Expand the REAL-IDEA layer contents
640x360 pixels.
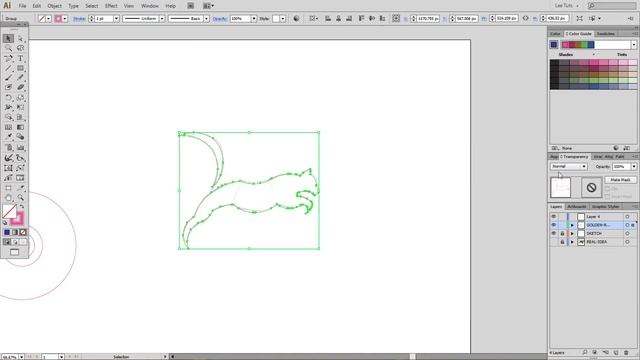(x=572, y=242)
